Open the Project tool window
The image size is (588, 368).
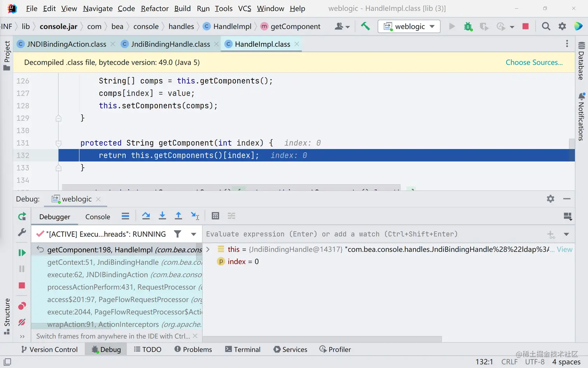point(7,55)
